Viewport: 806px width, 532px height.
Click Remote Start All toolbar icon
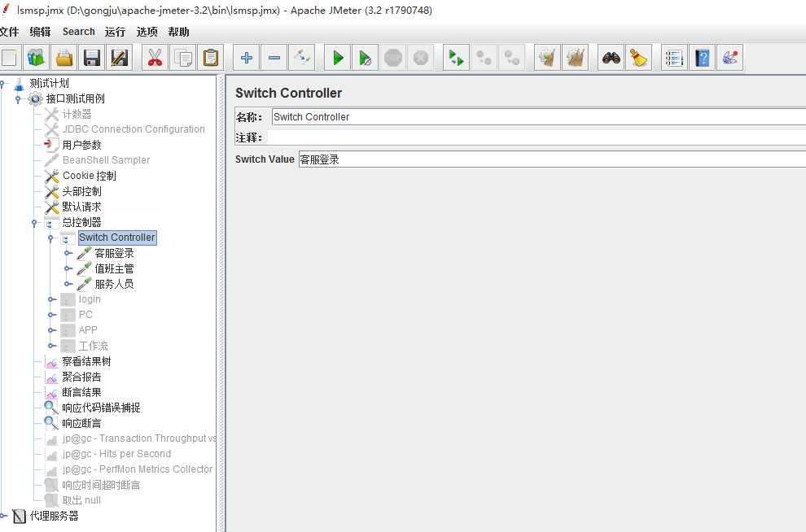click(456, 58)
